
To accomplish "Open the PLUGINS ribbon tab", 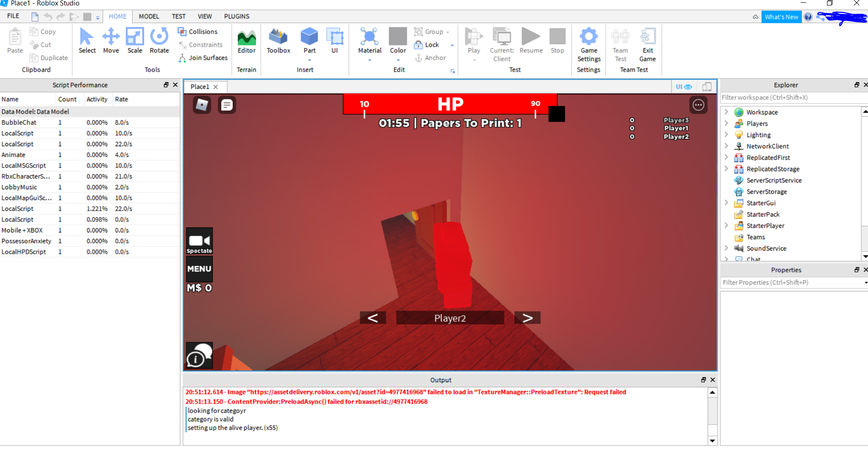I will [236, 16].
